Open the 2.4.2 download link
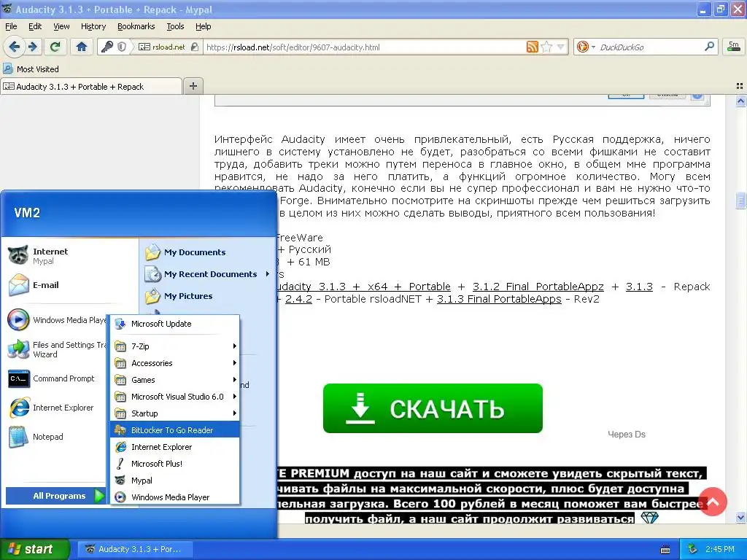 click(298, 299)
